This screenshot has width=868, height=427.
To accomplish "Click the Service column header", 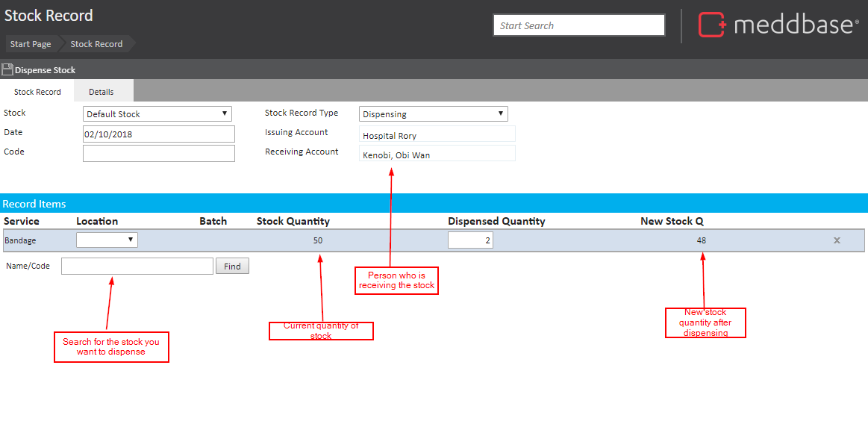I will click(22, 222).
